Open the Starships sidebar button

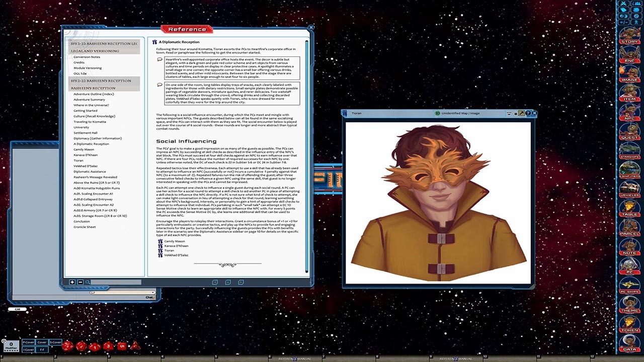click(x=629, y=151)
